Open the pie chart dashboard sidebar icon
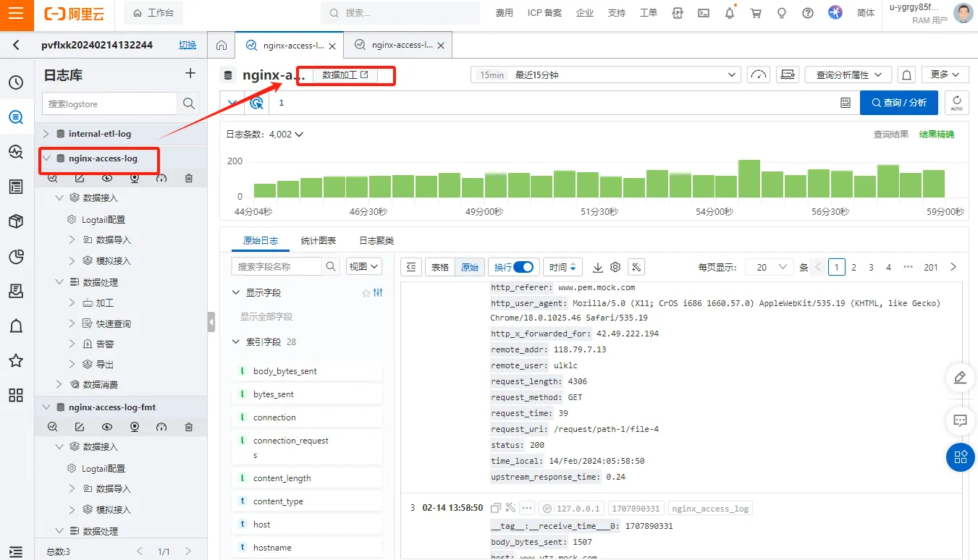 16,256
